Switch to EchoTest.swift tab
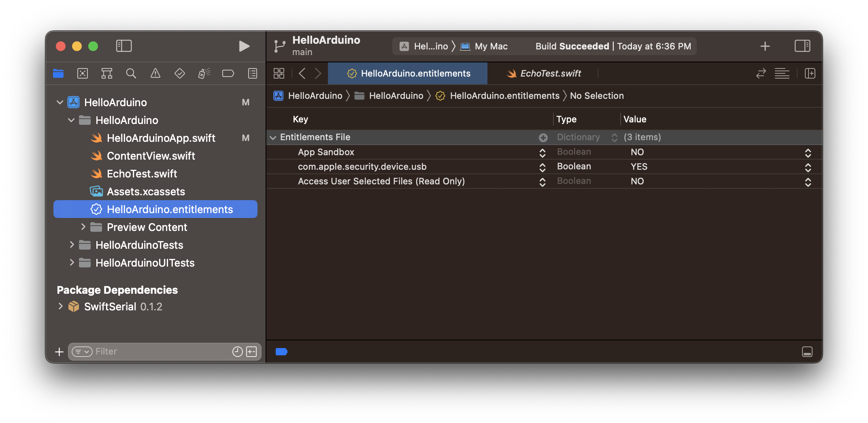Image resolution: width=868 pixels, height=423 pixels. (x=544, y=73)
